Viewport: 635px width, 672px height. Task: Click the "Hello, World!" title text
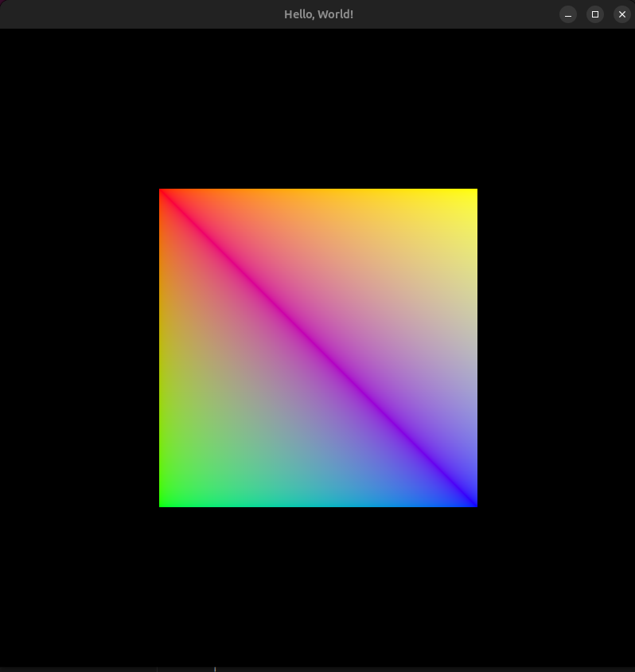318,14
